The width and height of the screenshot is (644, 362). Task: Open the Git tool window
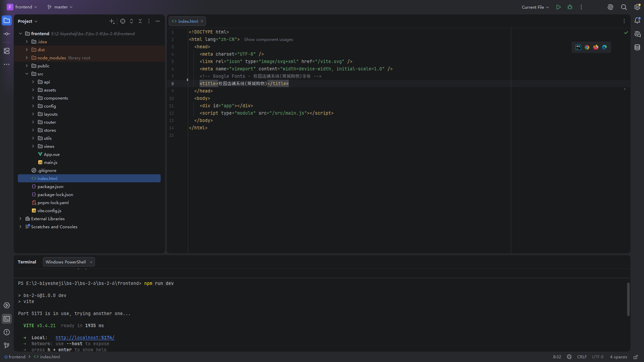[7, 346]
